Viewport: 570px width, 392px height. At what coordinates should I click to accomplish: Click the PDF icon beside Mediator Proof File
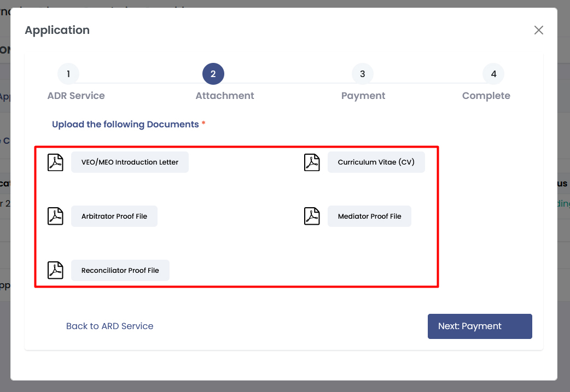coord(312,217)
